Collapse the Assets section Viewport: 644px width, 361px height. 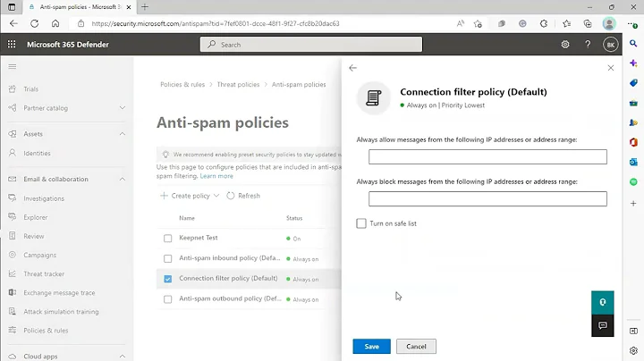click(123, 134)
